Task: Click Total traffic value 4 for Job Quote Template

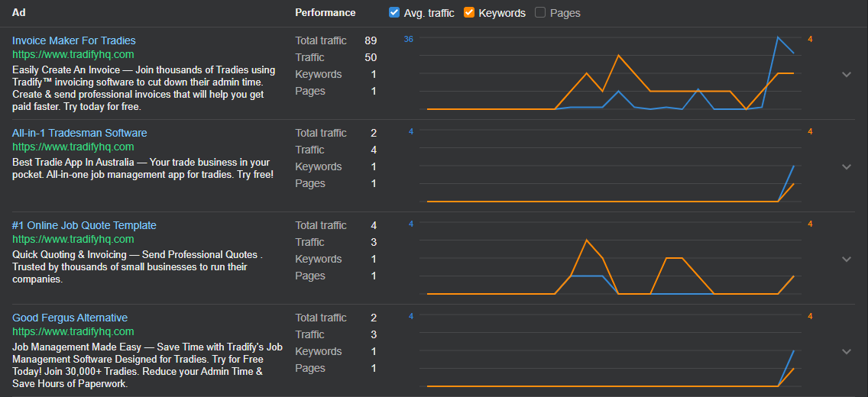Action: click(x=374, y=225)
